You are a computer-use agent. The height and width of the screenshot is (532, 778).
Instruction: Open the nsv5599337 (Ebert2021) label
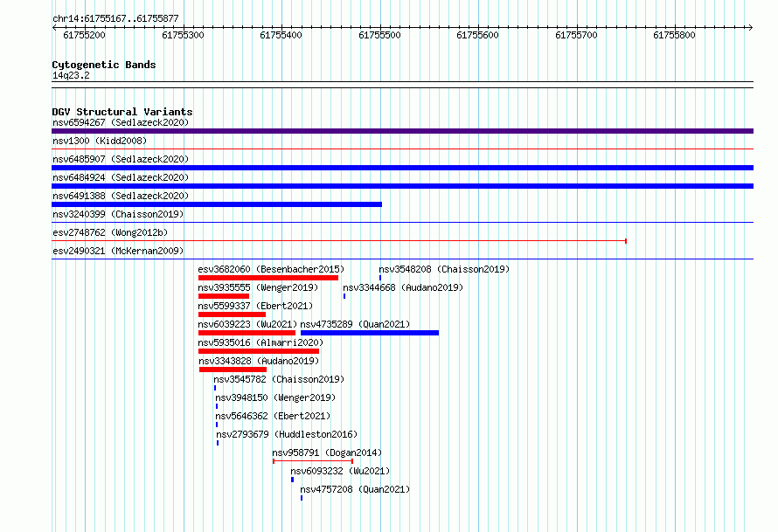(255, 306)
